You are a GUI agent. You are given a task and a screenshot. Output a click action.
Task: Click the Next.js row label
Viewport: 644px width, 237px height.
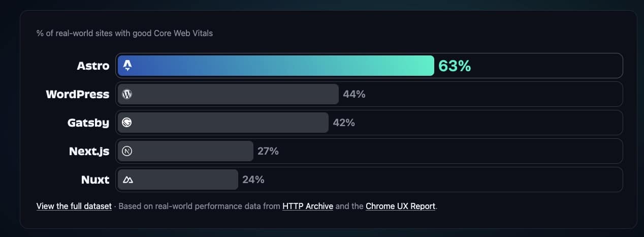(89, 152)
